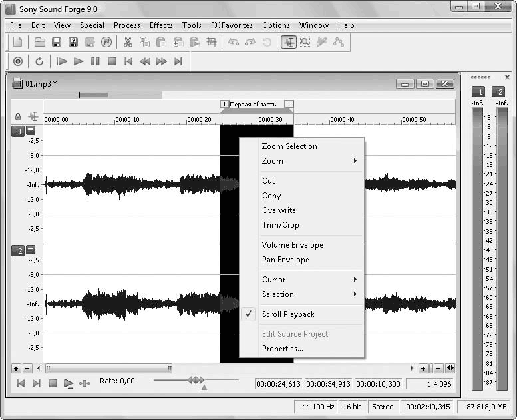Click the playback Rate slider
This screenshot has height=420, width=517.
coord(196,381)
